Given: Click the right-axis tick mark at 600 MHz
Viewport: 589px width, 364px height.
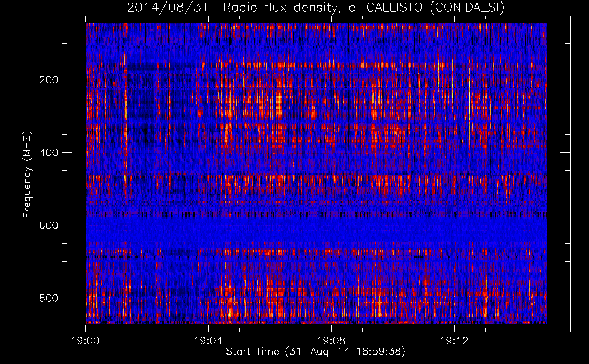Looking at the screenshot, I should [565, 225].
